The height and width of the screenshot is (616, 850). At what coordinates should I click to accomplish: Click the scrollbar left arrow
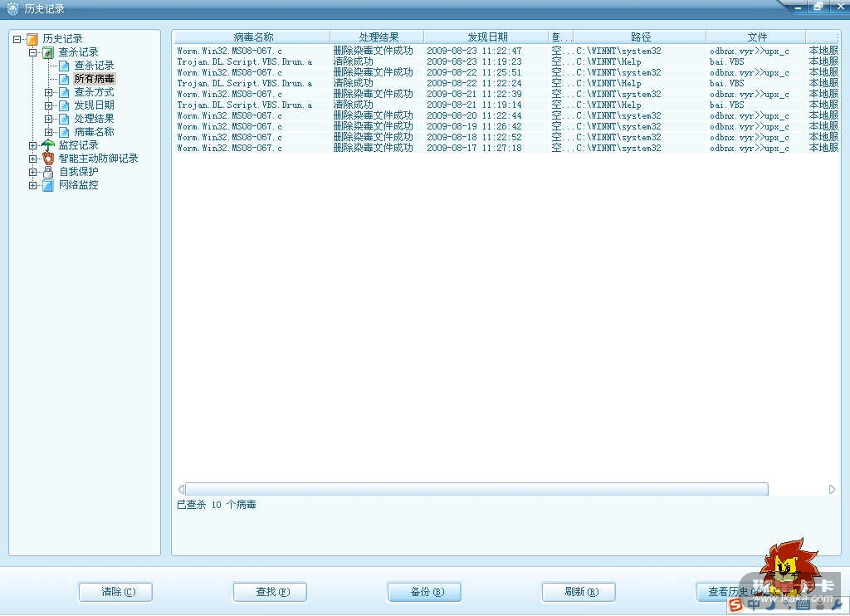181,490
